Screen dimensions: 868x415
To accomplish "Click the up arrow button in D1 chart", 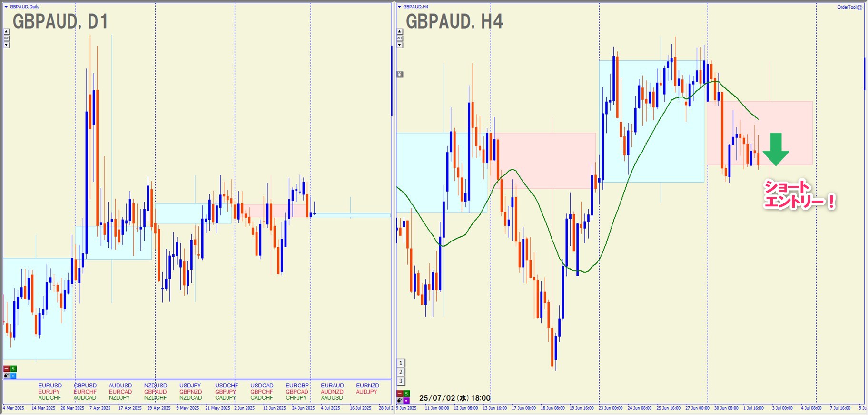I will coord(6,32).
